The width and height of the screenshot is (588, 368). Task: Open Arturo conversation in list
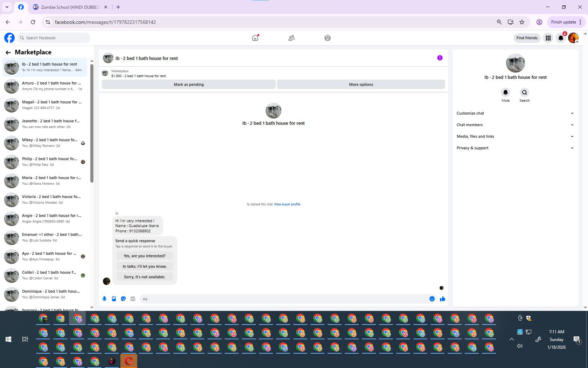pyautogui.click(x=45, y=86)
